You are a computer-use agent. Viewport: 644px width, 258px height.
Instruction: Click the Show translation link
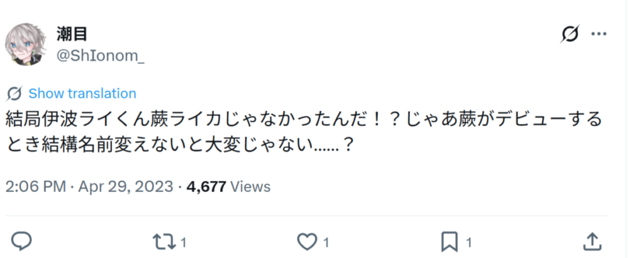pos(82,94)
